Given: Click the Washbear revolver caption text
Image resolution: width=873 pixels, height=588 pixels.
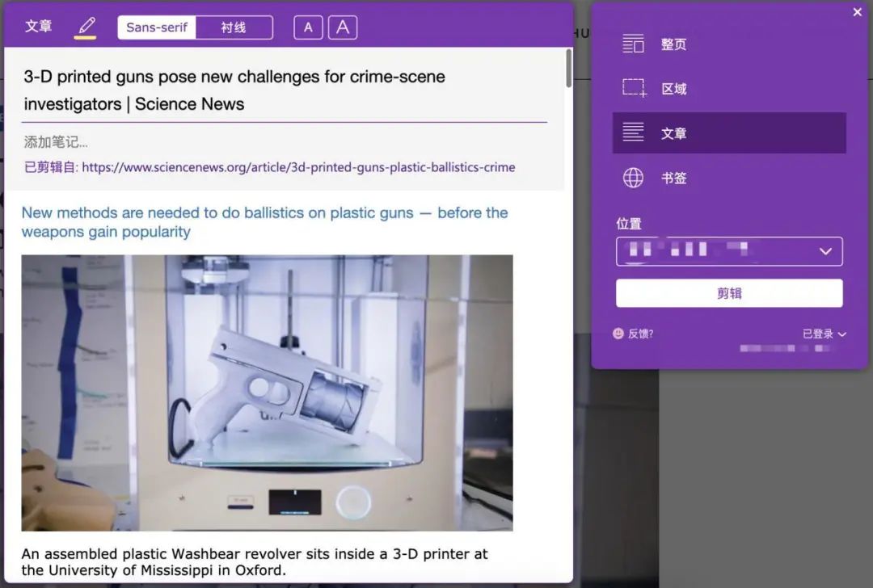Looking at the screenshot, I should click(255, 562).
